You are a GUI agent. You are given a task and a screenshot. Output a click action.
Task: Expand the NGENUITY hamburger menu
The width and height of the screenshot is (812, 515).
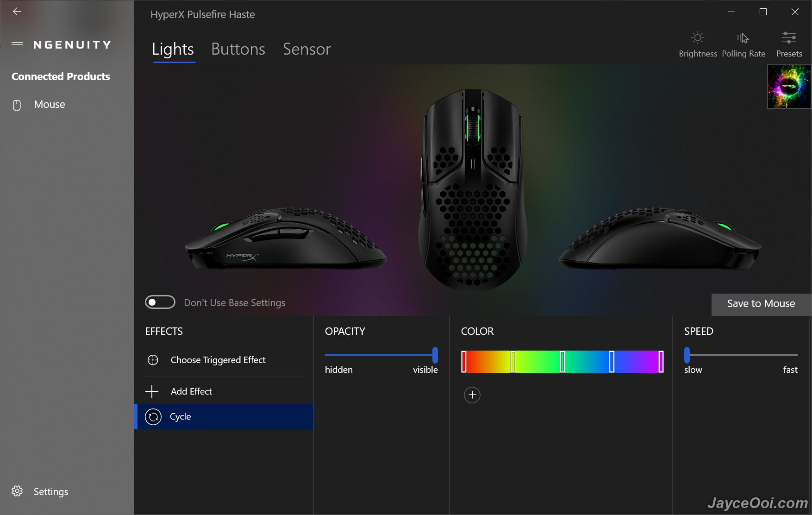(17, 45)
